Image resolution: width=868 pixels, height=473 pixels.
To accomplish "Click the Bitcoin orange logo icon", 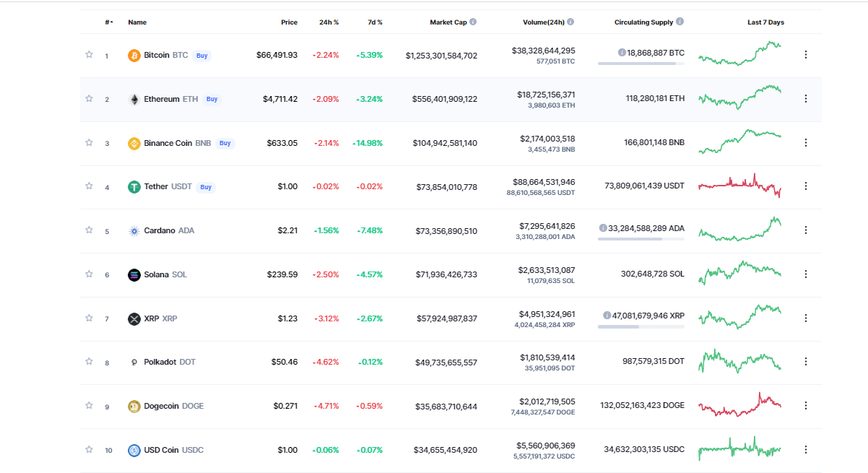I will (x=134, y=55).
